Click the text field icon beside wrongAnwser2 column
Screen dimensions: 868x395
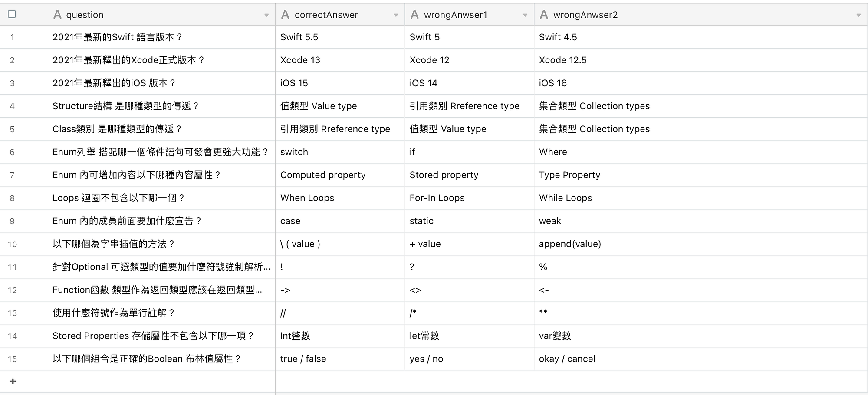pos(544,14)
